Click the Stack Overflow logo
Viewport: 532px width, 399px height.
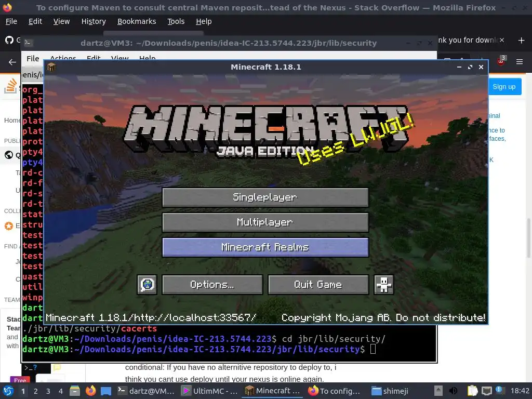click(10, 86)
